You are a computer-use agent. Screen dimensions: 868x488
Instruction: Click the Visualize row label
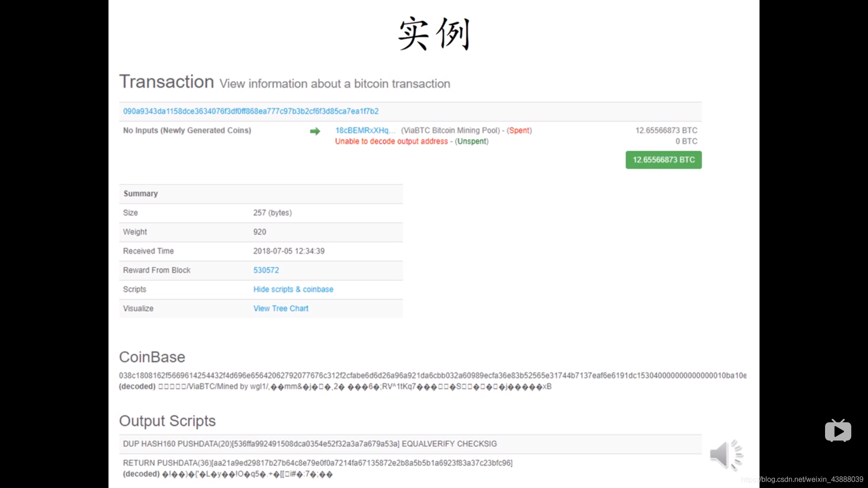pos(138,308)
